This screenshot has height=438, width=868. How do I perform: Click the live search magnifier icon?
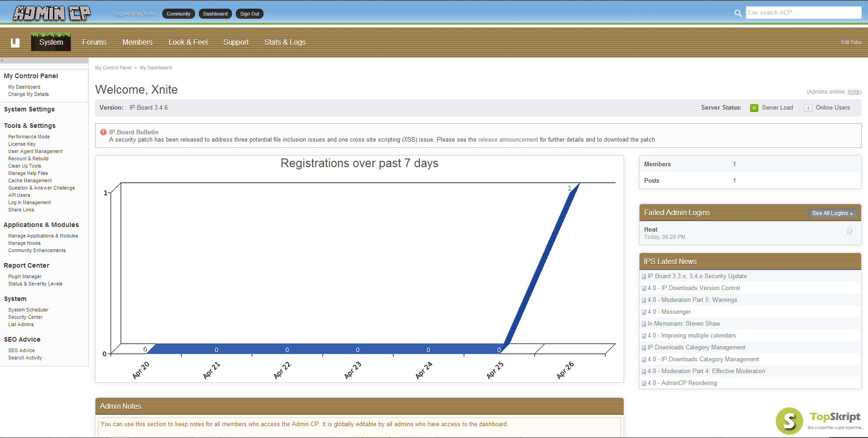tap(738, 13)
